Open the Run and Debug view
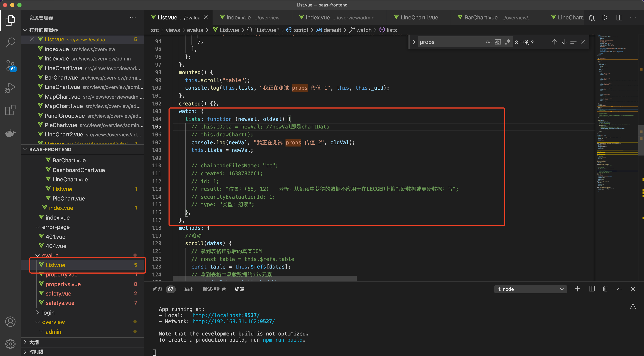 pos(10,87)
